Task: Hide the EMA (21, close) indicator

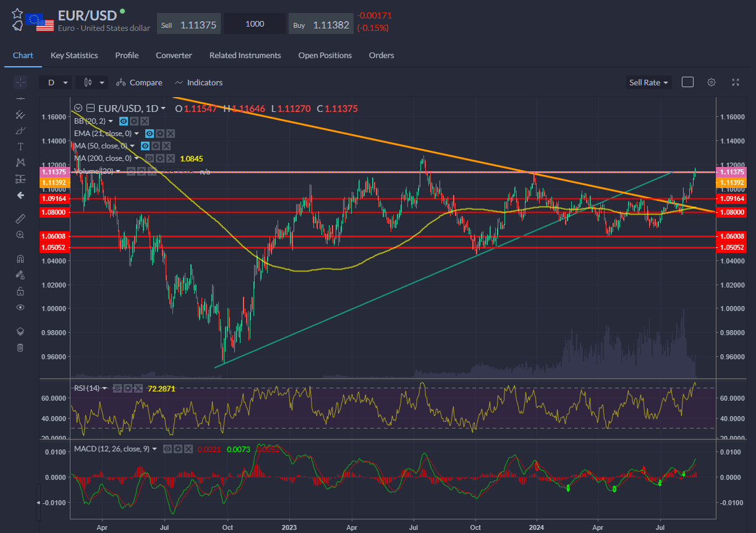Action: 150,133
